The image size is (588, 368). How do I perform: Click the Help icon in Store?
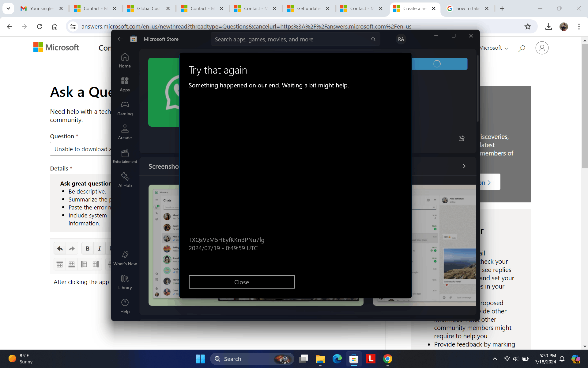coord(125,306)
